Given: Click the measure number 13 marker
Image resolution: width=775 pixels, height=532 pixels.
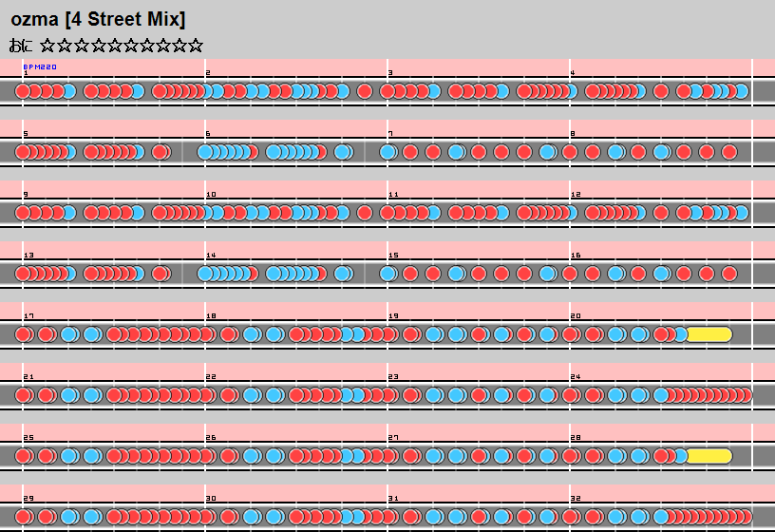Looking at the screenshot, I should (x=28, y=256).
